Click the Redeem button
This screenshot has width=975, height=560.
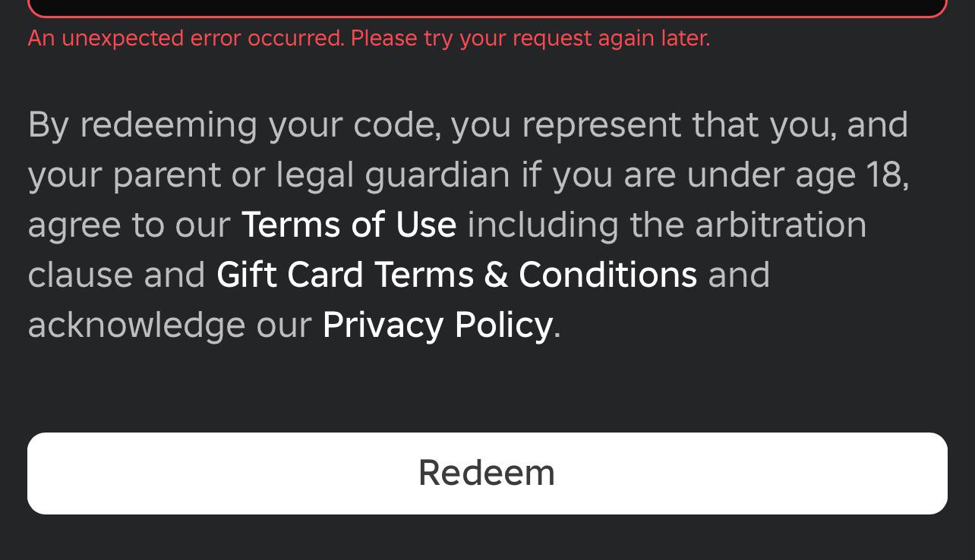point(487,473)
